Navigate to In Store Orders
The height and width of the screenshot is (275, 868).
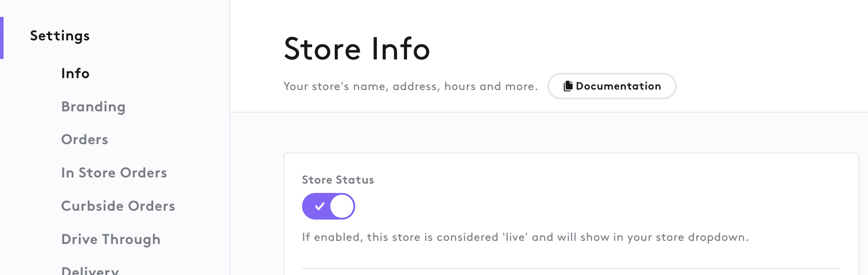click(x=114, y=173)
